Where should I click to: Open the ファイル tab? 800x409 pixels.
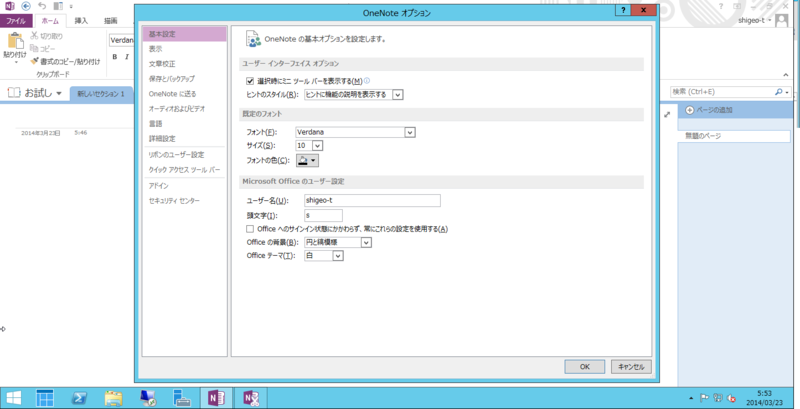click(x=16, y=21)
